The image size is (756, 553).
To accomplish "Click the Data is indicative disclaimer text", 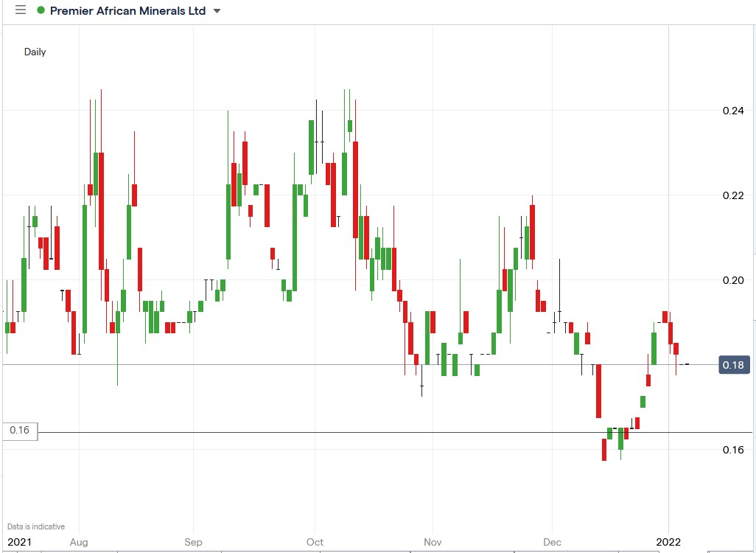I will point(35,526).
